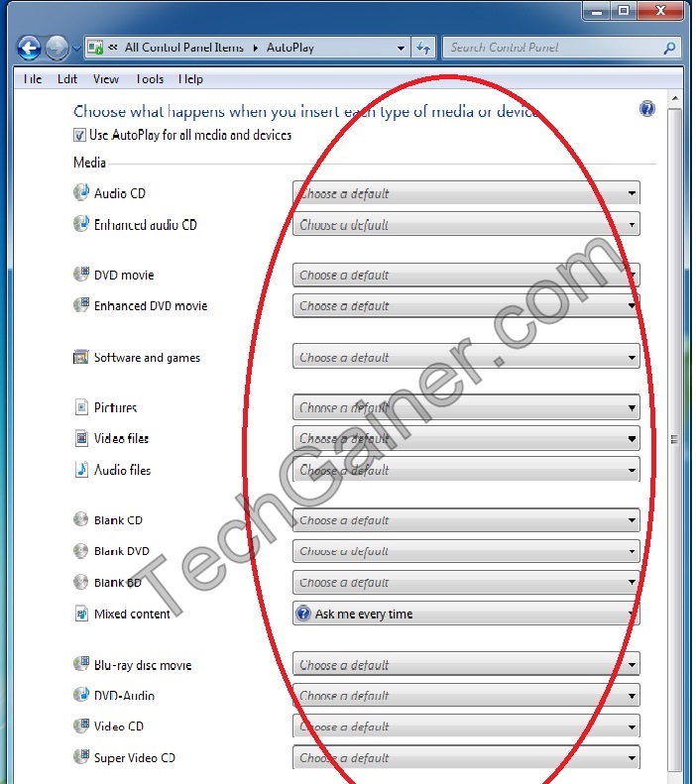This screenshot has width=696, height=784.
Task: Click the Audio CD media icon
Action: point(81,192)
